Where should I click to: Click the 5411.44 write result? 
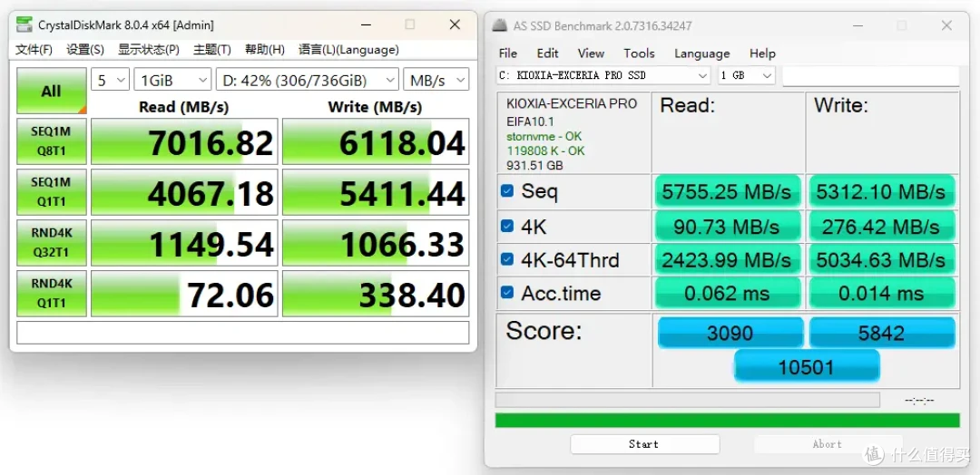(376, 191)
